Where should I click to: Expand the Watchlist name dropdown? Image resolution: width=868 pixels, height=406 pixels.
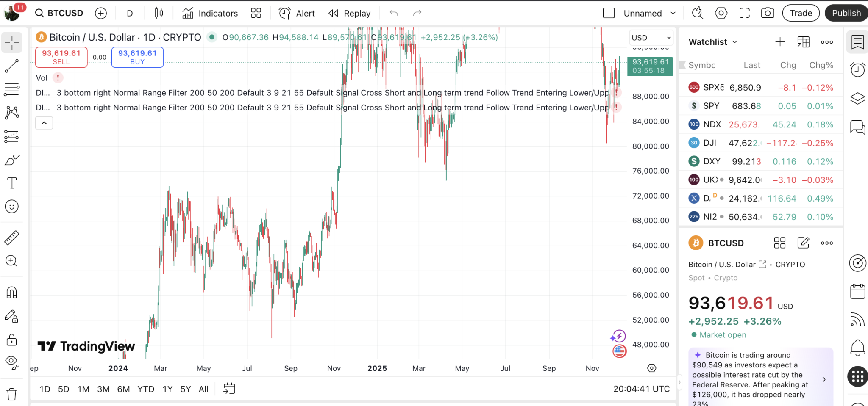tap(713, 42)
